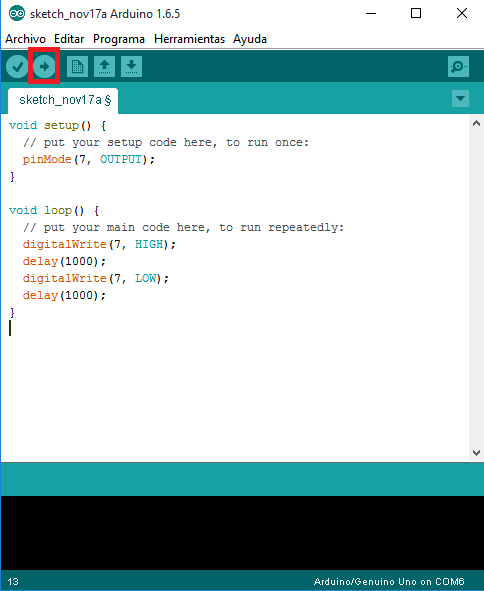This screenshot has width=484, height=591.
Task: Click the Arduino logo in title bar
Action: coord(17,14)
